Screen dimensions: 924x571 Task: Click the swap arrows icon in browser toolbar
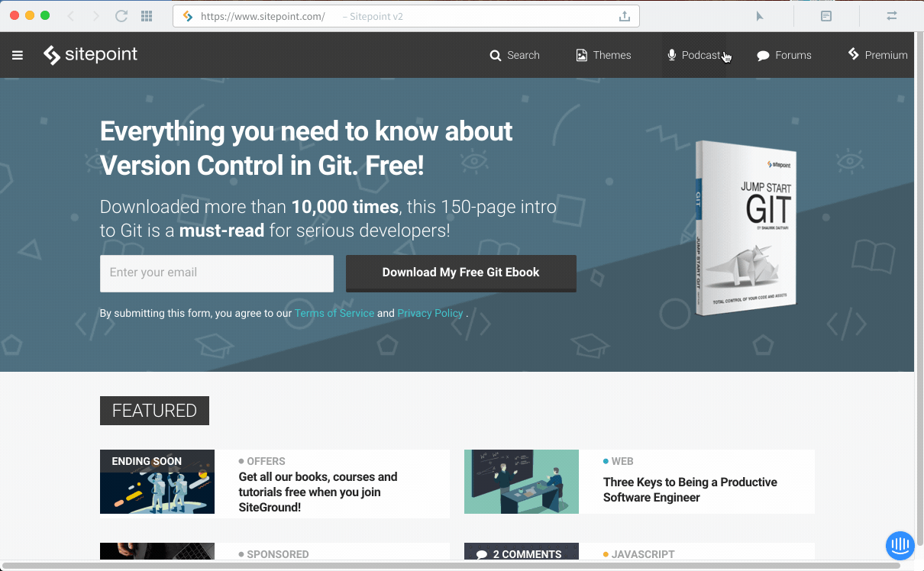point(891,16)
